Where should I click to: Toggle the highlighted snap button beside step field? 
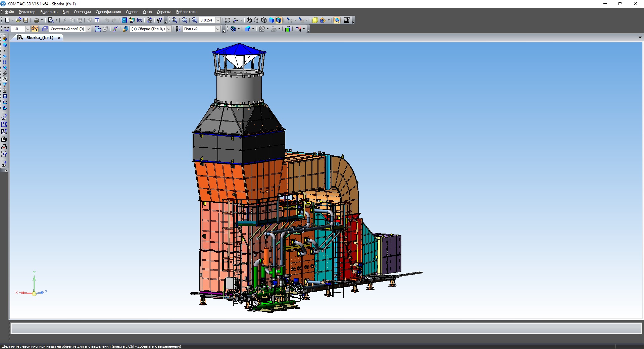pyautogui.click(x=35, y=29)
